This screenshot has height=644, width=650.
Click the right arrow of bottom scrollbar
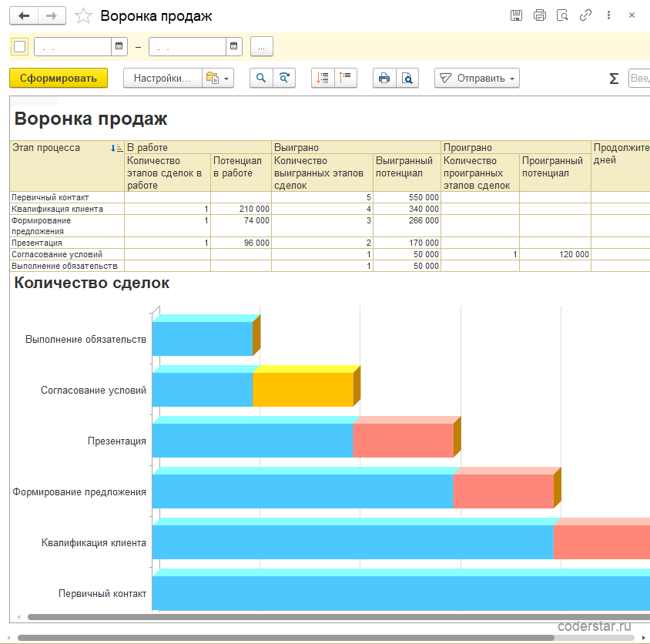pos(643,638)
